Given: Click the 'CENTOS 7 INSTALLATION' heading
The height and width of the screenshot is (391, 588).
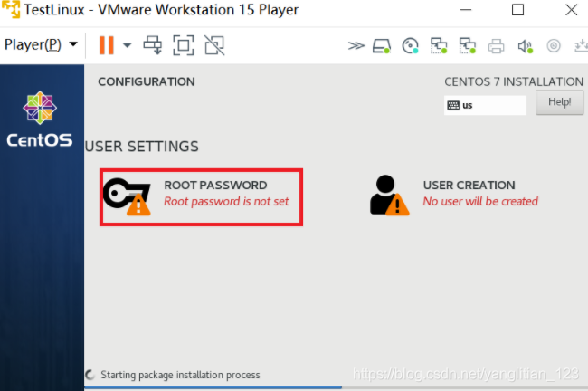Looking at the screenshot, I should click(x=514, y=81).
